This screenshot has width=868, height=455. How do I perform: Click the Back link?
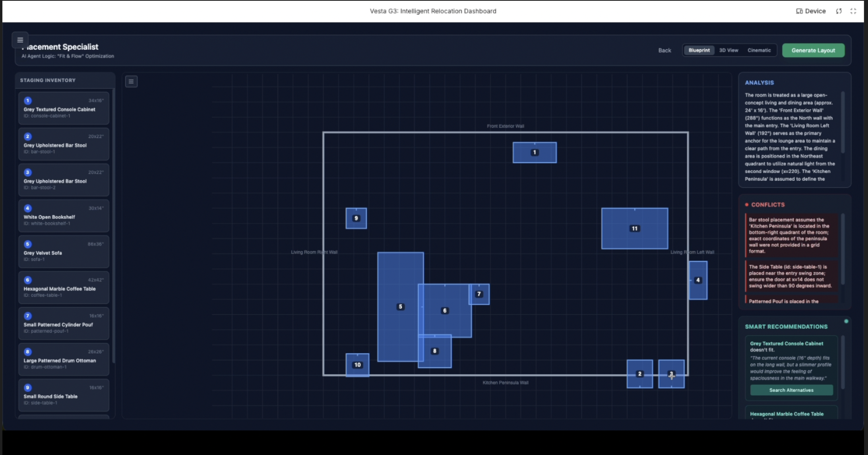point(664,50)
